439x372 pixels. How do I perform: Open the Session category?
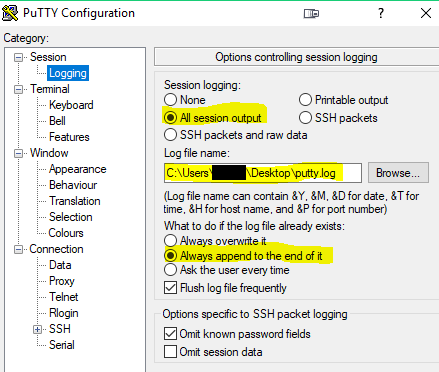coord(48,57)
